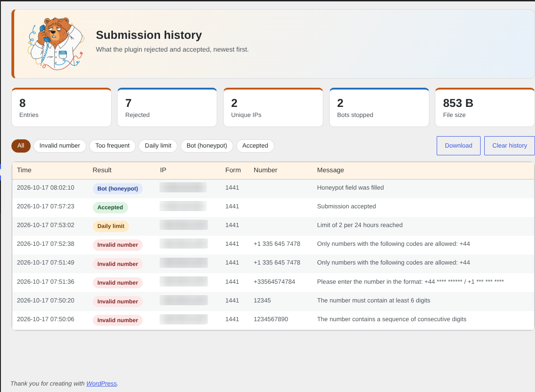The width and height of the screenshot is (535, 392).
Task: Click Invalid number badge at 07:51:49
Action: (118, 264)
